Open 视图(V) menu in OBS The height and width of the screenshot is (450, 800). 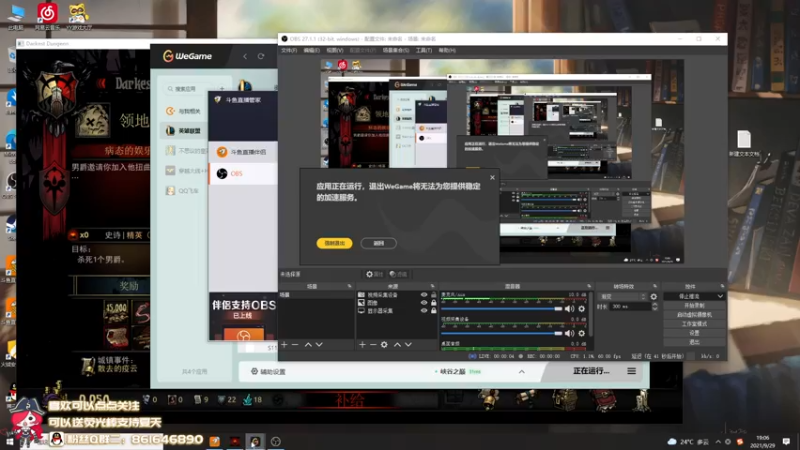pyautogui.click(x=335, y=51)
